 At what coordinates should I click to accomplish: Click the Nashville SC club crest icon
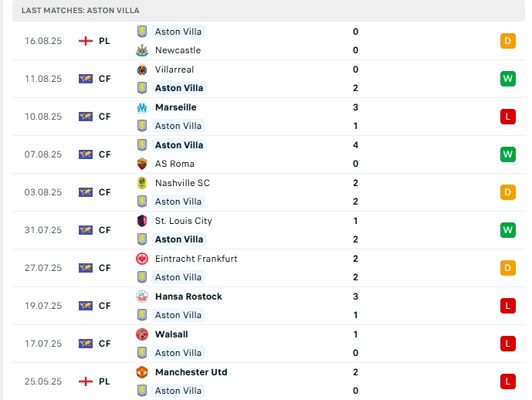tap(142, 183)
